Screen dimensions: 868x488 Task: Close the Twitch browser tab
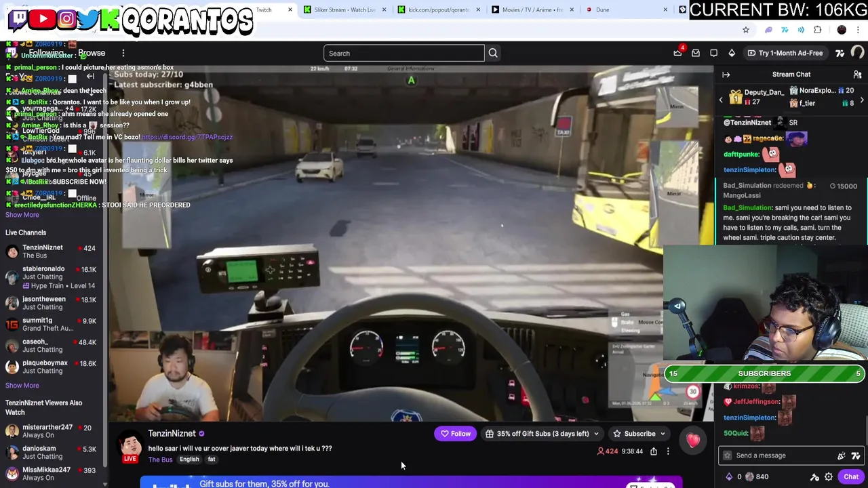click(x=290, y=9)
